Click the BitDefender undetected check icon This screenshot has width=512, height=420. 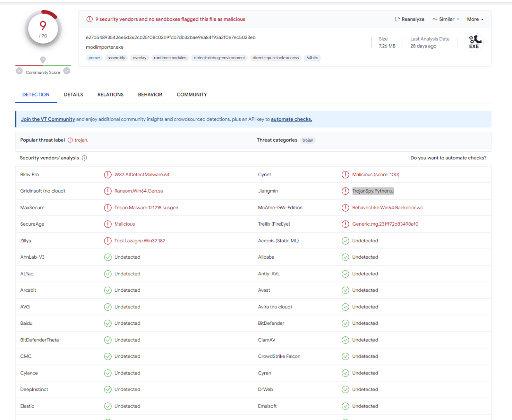click(345, 323)
